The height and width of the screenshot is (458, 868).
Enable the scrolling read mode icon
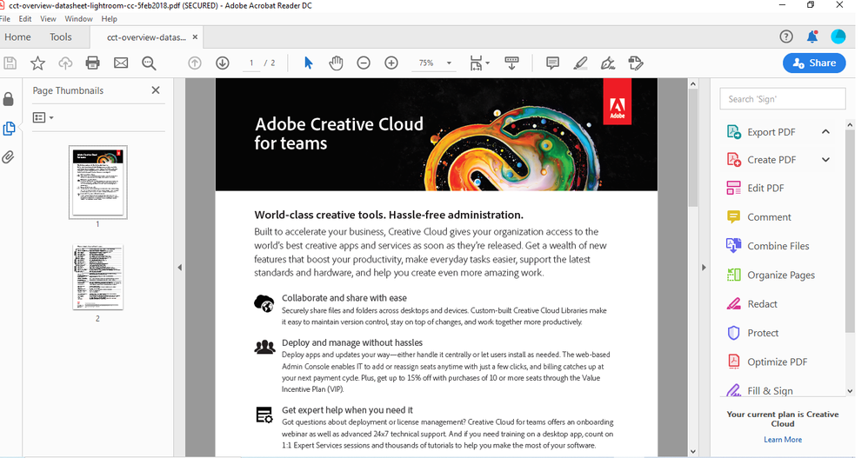point(511,63)
